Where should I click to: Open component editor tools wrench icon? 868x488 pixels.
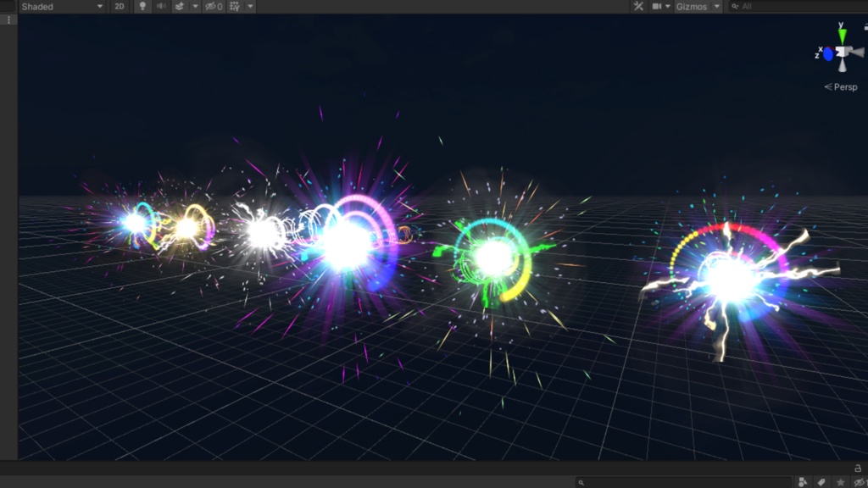[638, 6]
